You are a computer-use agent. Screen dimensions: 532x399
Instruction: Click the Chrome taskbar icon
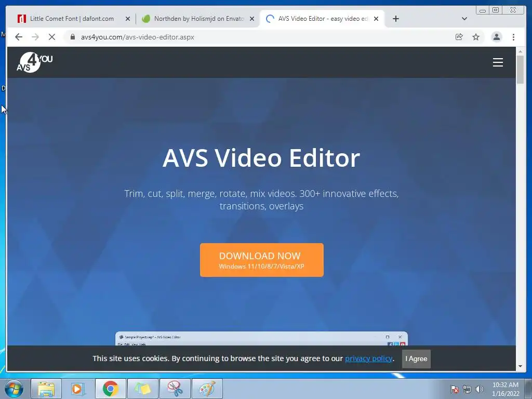[110, 389]
